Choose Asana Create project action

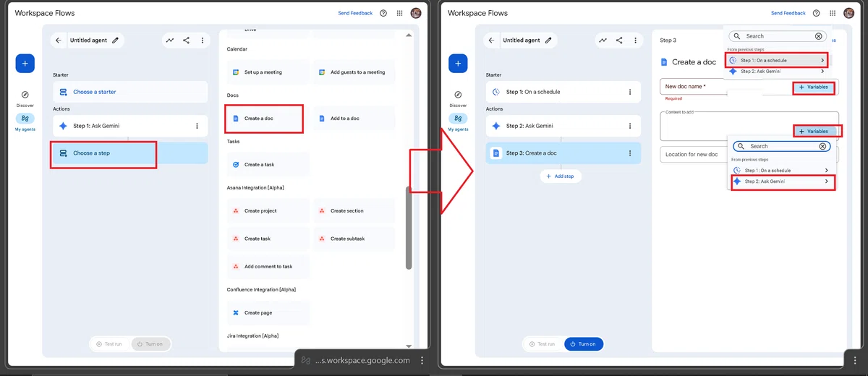(268, 211)
